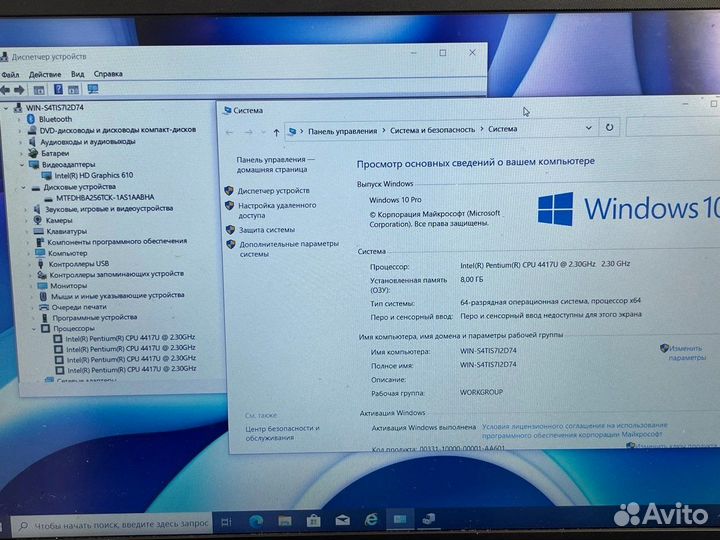Click Изменить параметры link

[686, 353]
